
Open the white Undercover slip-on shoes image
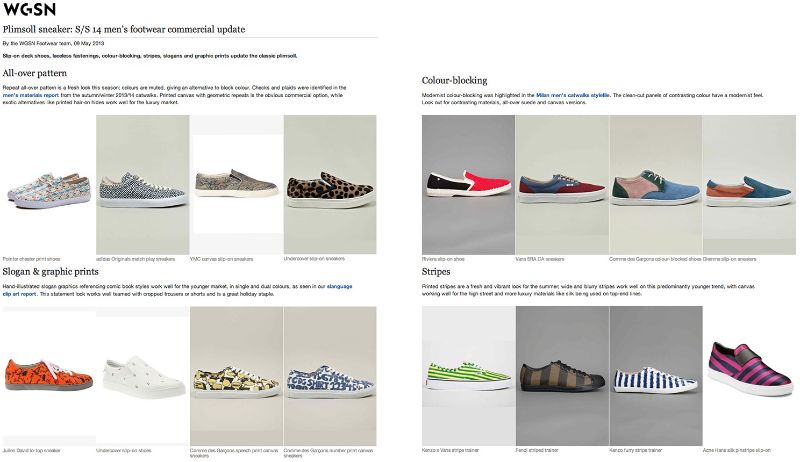coord(142,376)
